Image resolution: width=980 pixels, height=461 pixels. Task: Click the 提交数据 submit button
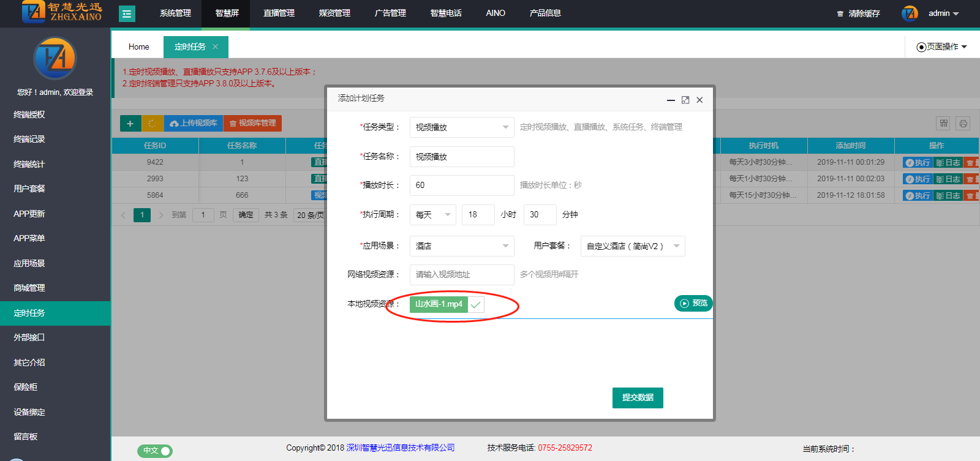(x=638, y=397)
